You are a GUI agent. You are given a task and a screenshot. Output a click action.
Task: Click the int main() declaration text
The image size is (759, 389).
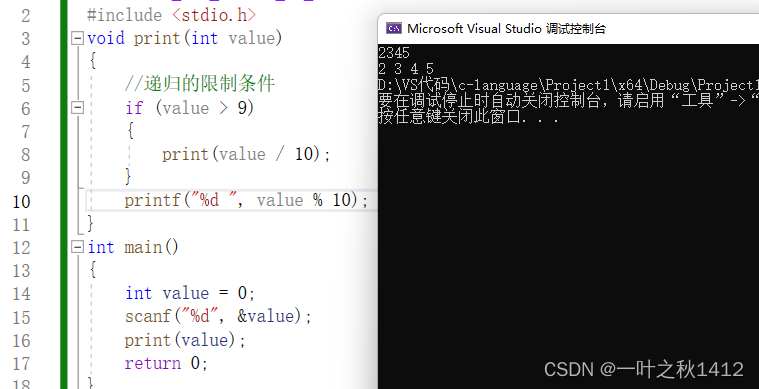[x=133, y=247]
